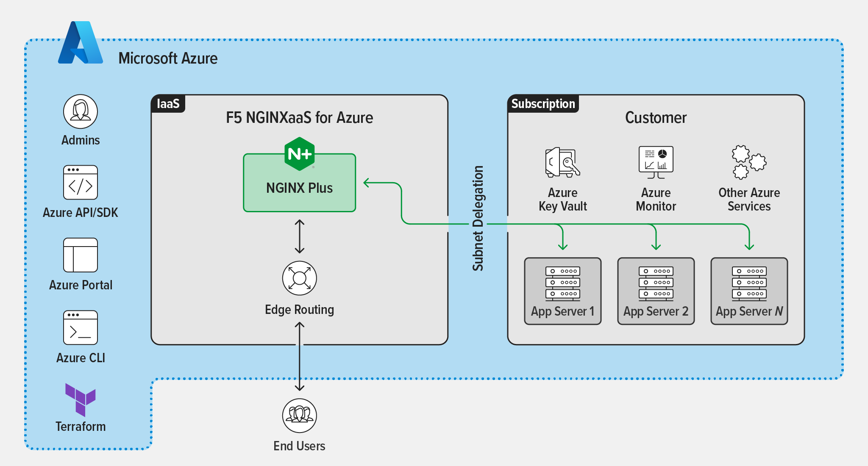Screen dimensions: 868x466
Task: Click the Azure API/SDK code icon
Action: click(81, 183)
